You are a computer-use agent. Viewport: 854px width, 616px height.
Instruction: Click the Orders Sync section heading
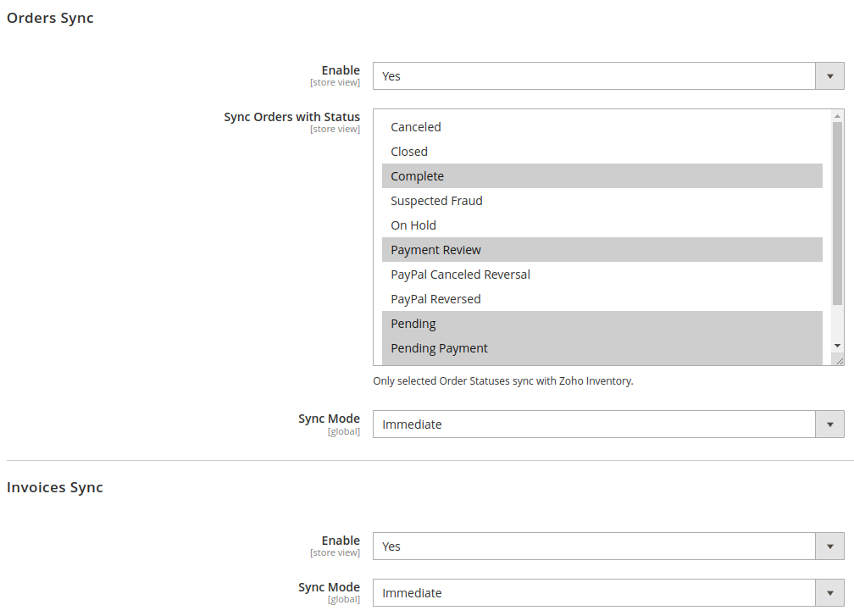coord(50,18)
